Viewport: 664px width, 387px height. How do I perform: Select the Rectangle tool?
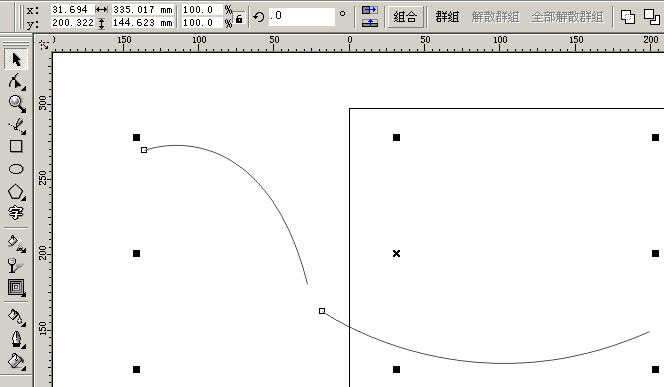[x=16, y=147]
